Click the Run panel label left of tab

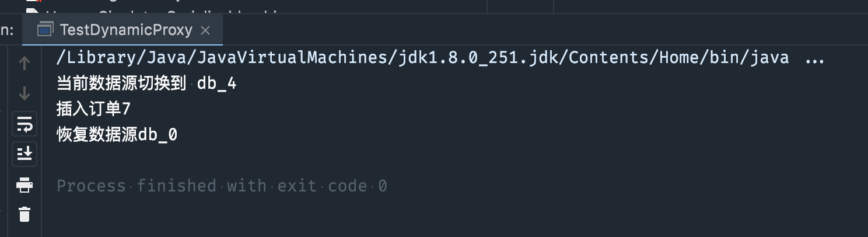(x=7, y=30)
